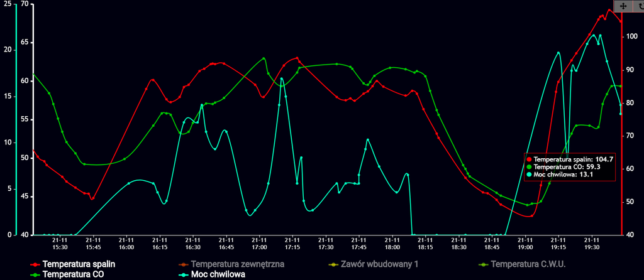Activate the pan/move chart tool icon
The image size is (644, 280).
(623, 5)
